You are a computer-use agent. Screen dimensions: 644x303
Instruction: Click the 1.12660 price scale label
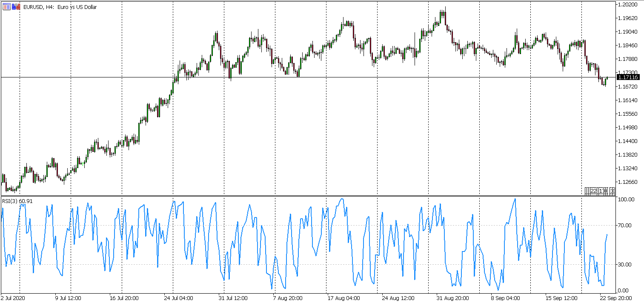[627, 182]
